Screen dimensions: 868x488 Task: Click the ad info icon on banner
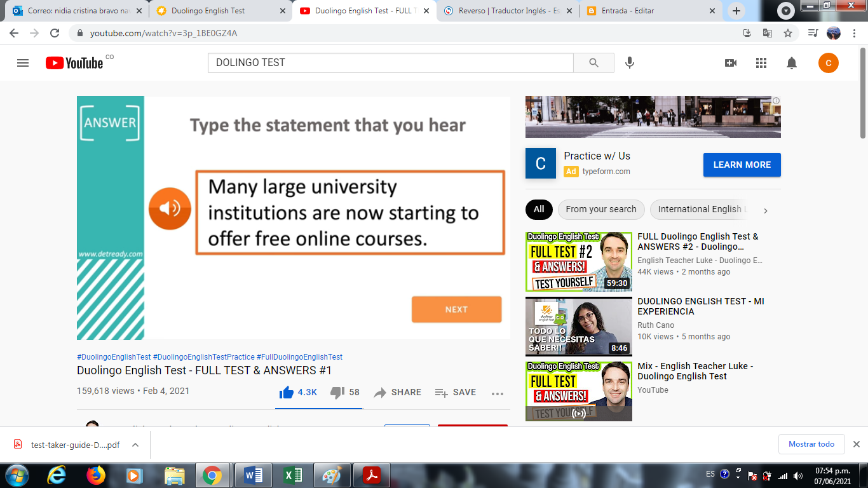(776, 100)
